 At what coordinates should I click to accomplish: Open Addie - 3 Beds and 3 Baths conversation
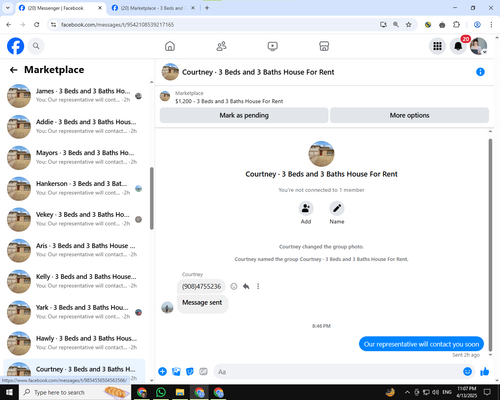[74, 127]
